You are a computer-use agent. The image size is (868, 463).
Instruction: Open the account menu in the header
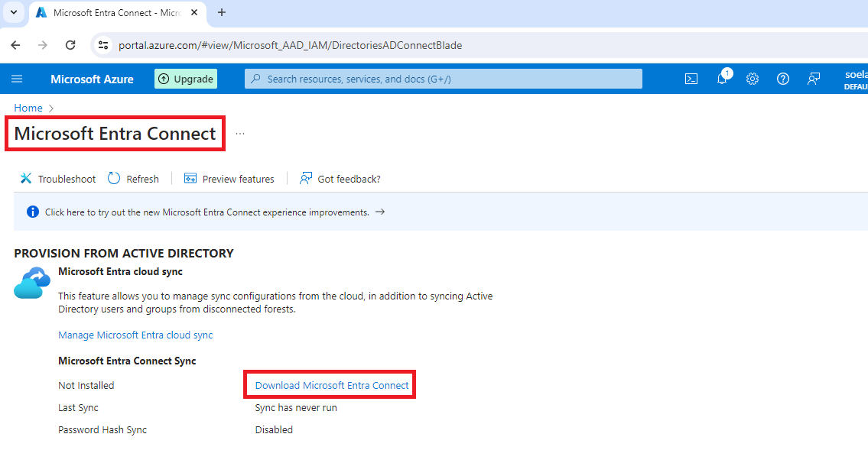(855, 79)
